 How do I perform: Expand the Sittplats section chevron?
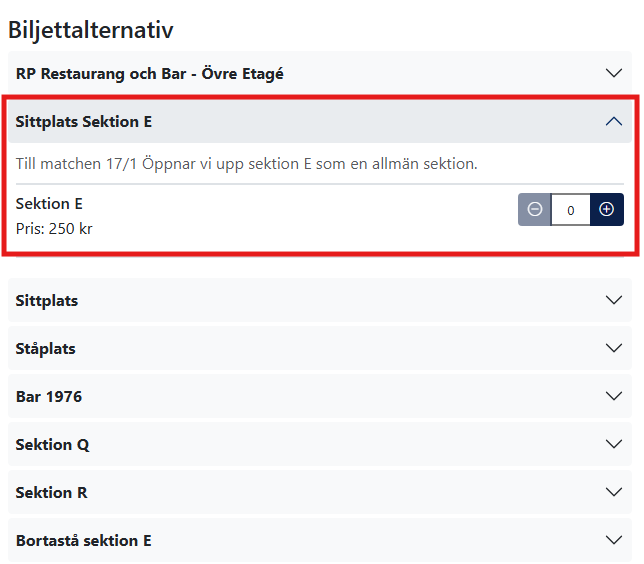coord(614,300)
